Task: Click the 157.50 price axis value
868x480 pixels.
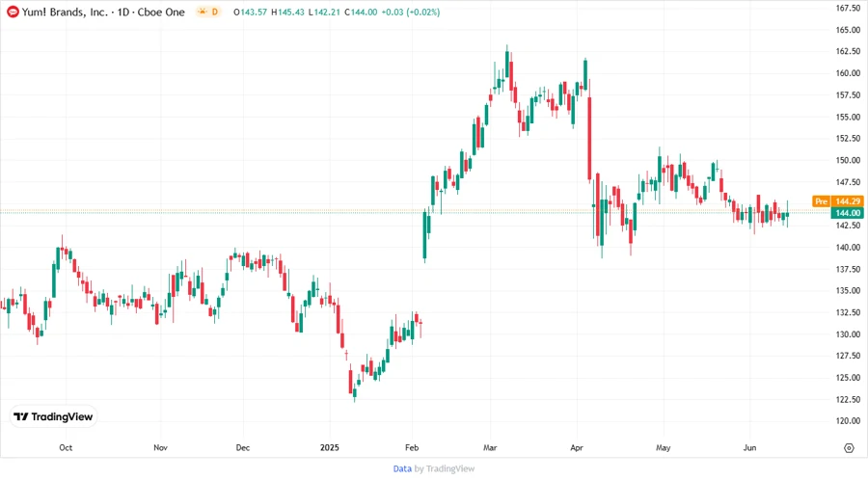Action: [x=848, y=95]
